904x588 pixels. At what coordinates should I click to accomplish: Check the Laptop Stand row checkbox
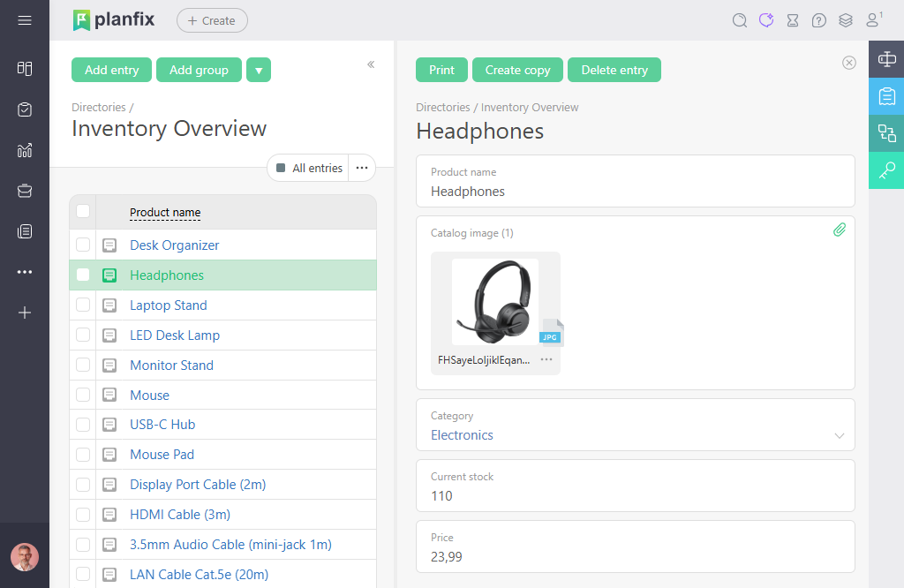click(x=83, y=305)
